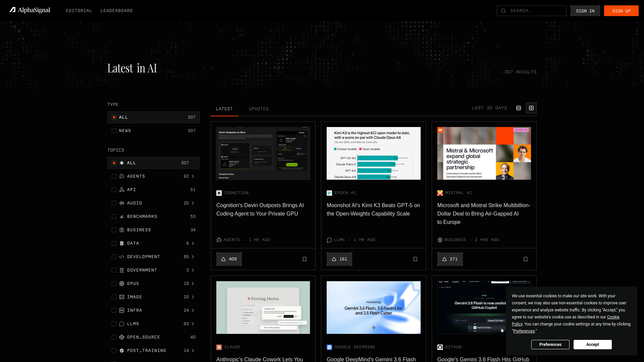Select the UPVOTES tab
Screen dimensions: 644x362
click(259, 109)
